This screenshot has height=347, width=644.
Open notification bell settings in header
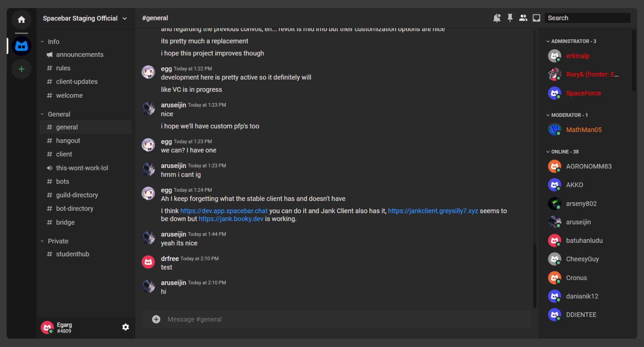[x=497, y=18]
